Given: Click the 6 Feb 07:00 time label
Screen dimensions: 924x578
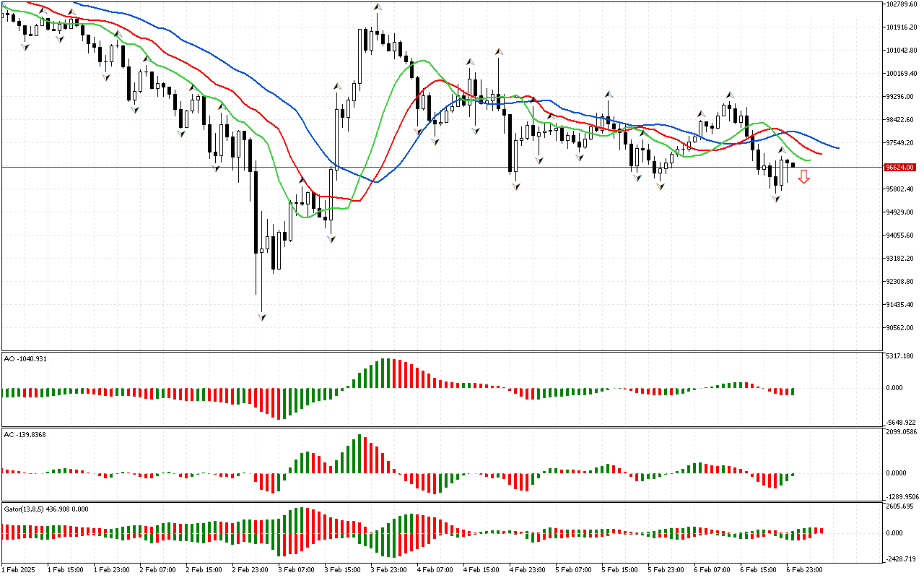Looking at the screenshot, I should (711, 569).
